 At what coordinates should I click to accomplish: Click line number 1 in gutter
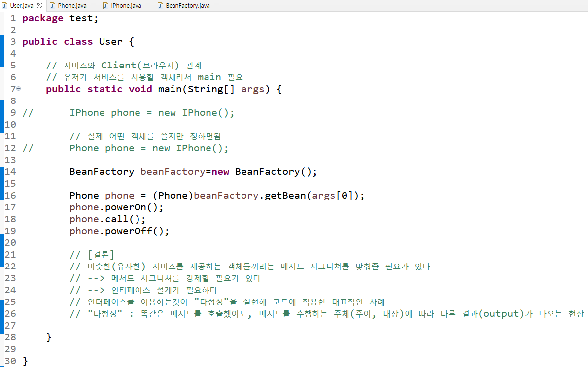click(x=13, y=18)
